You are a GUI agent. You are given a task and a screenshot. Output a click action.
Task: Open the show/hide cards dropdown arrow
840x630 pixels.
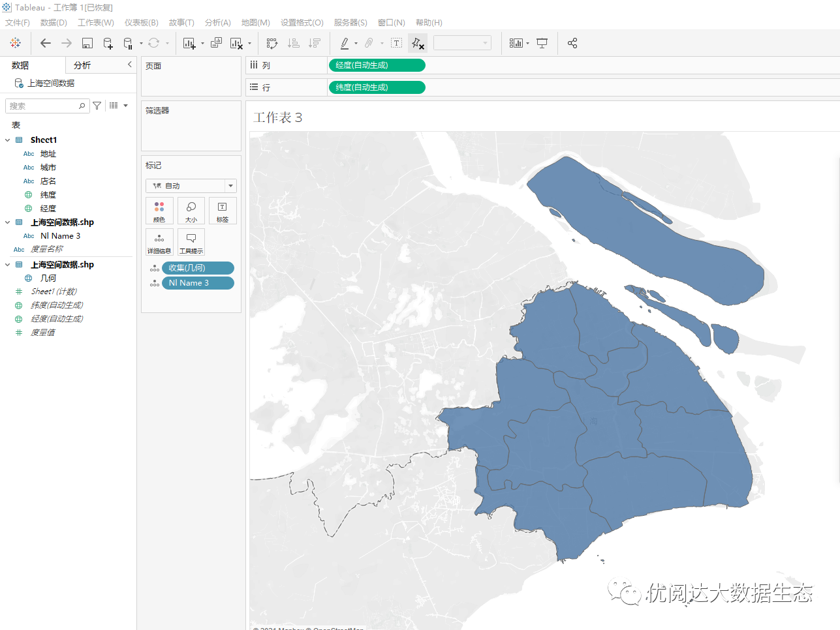(x=527, y=44)
